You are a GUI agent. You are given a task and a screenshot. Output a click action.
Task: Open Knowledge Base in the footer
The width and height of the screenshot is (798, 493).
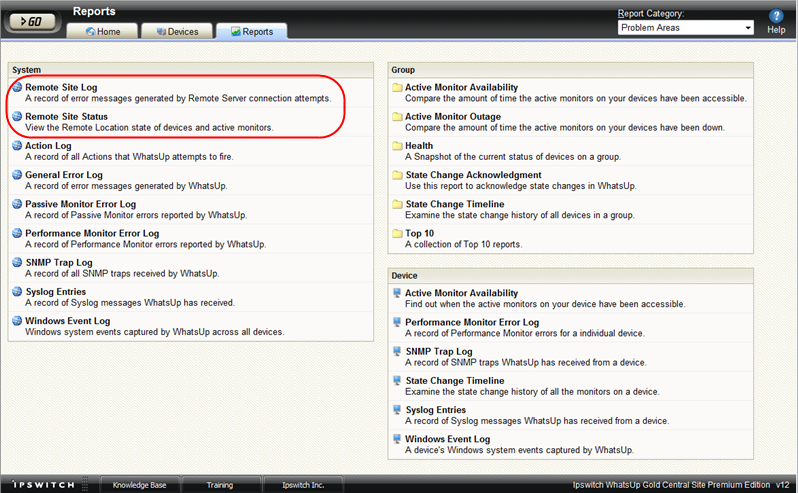pos(139,485)
